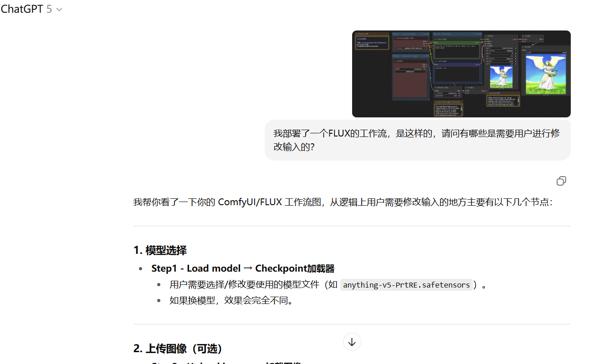This screenshot has height=364, width=594.
Task: Open the scheduler dropdown showing normal
Action: click(x=501, y=61)
